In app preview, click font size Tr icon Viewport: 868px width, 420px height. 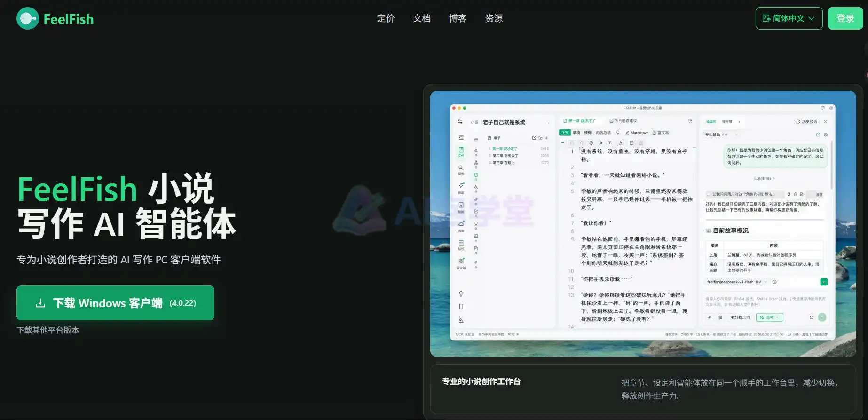(x=610, y=143)
